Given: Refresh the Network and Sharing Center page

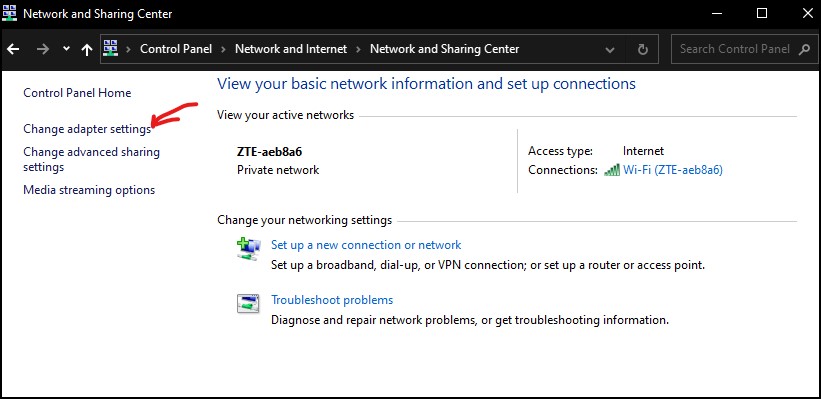Looking at the screenshot, I should coord(642,50).
